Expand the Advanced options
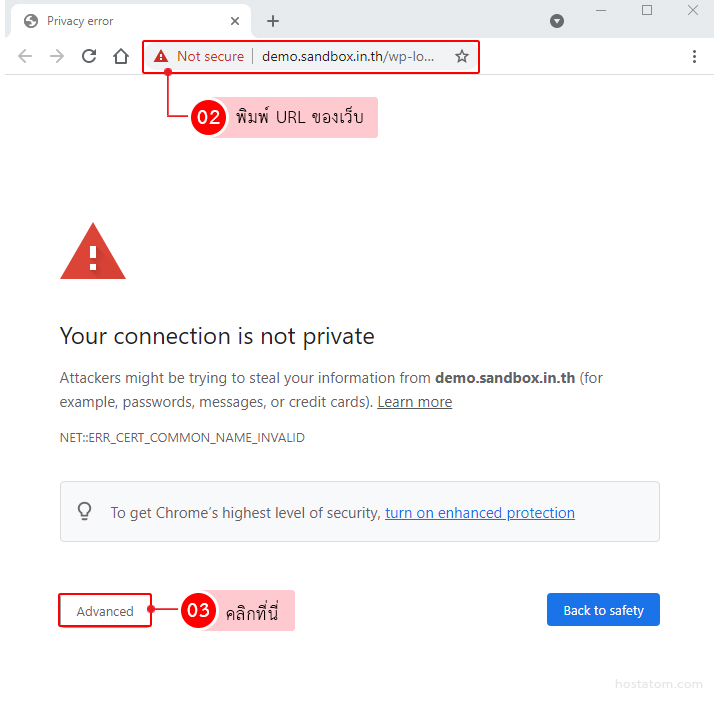The image size is (720, 703). click(x=105, y=611)
